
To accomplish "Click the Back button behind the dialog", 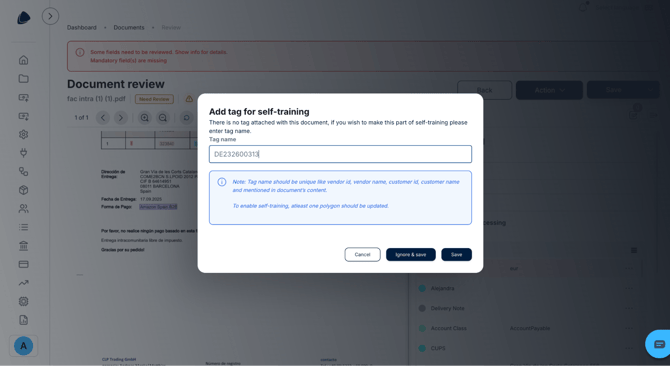I will coord(485,90).
